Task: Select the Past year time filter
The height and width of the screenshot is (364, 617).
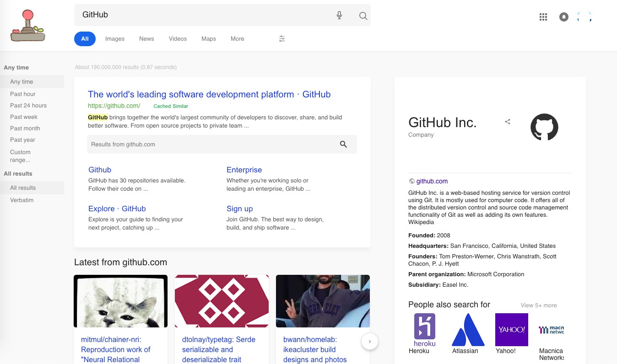Action: [22, 140]
